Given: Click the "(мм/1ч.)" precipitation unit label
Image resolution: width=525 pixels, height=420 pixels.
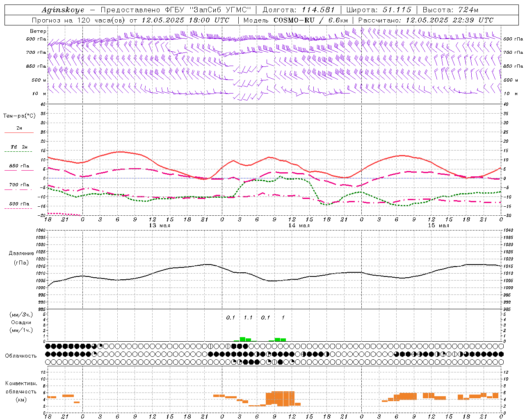Looking at the screenshot, I should pyautogui.click(x=21, y=330).
